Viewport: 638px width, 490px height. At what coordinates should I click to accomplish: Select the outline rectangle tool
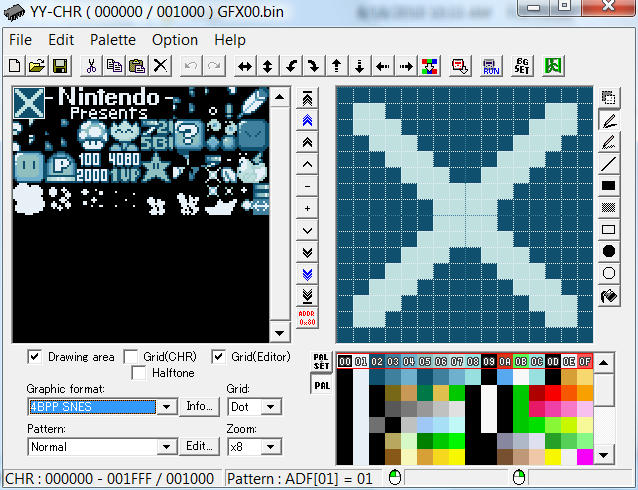click(x=609, y=230)
